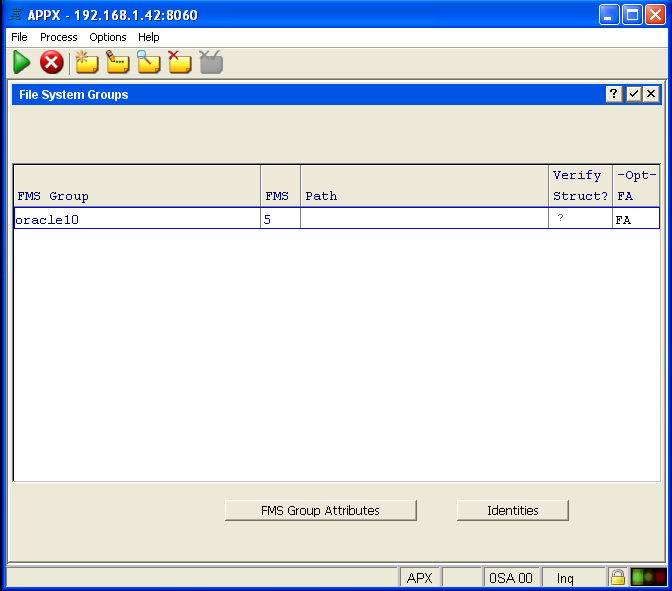
Task: Toggle Verify Struct checkbox for oracle10
Action: pyautogui.click(x=560, y=219)
